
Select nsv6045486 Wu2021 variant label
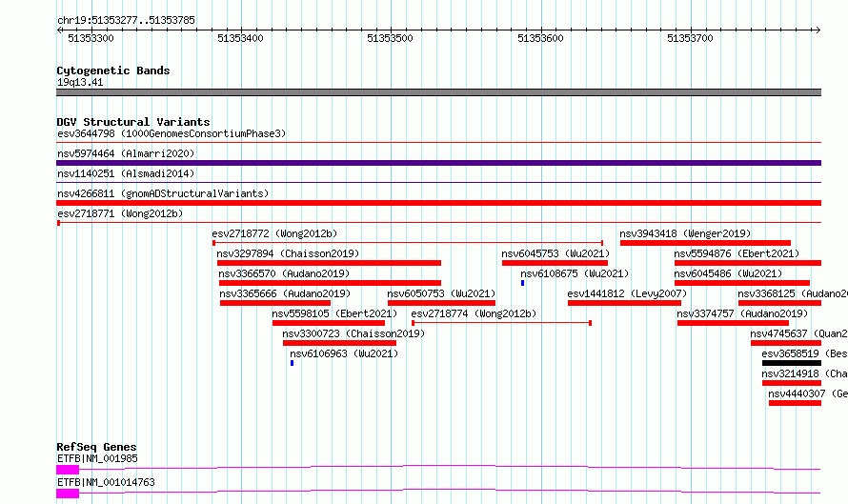coord(728,273)
